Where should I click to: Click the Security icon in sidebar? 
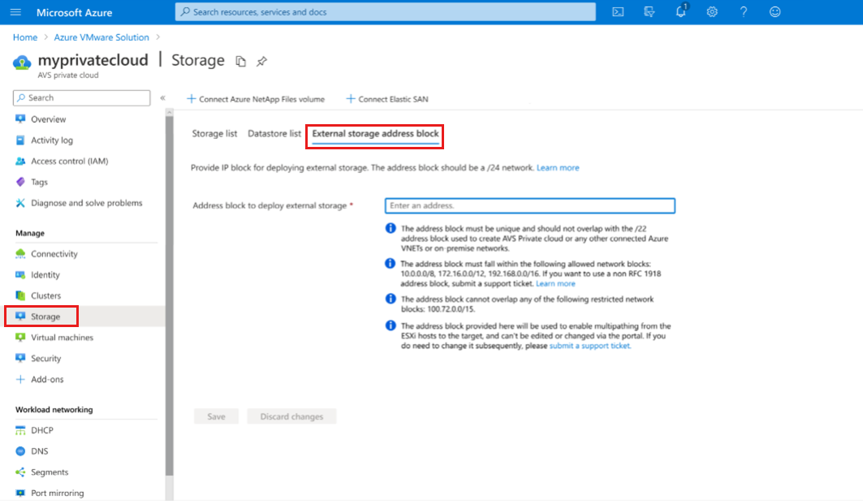(20, 358)
